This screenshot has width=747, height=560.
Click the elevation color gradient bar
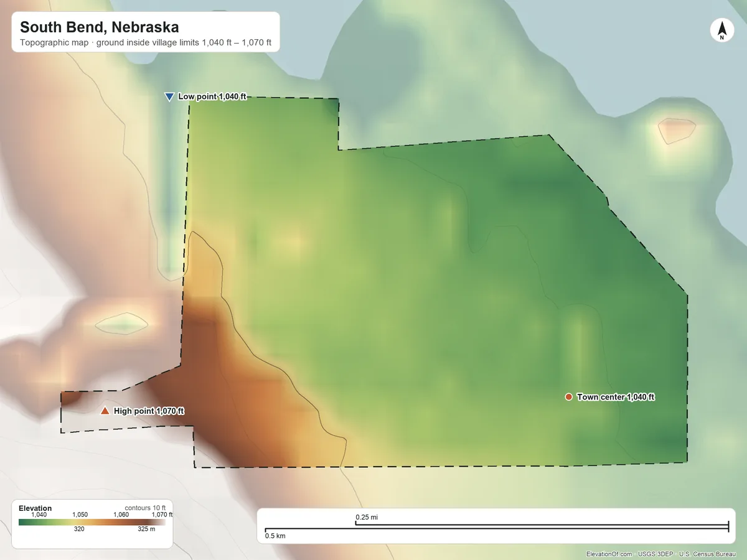coord(93,523)
